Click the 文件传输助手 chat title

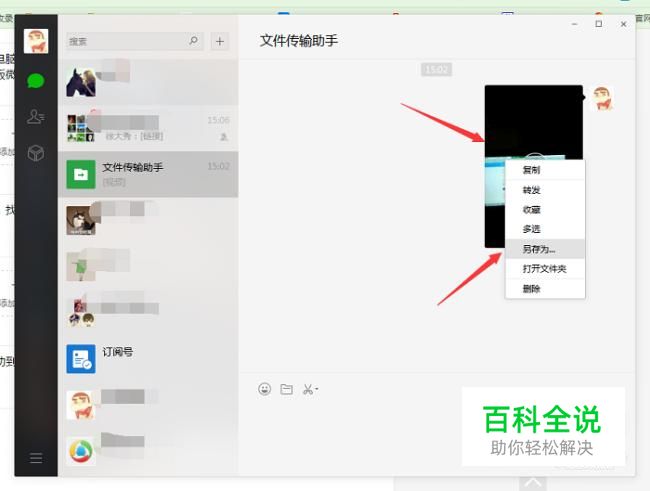pyautogui.click(x=298, y=41)
